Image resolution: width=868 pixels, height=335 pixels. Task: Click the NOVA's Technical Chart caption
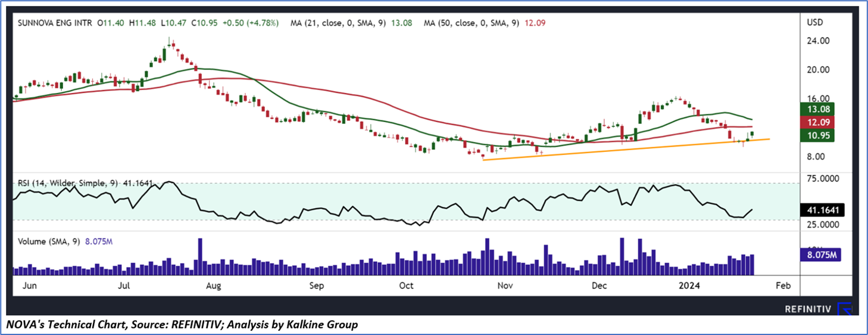[183, 325]
